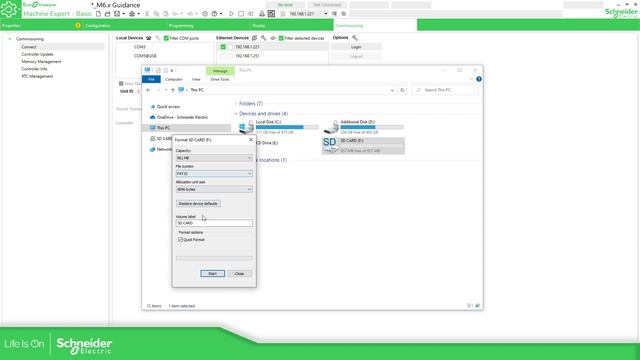The width and height of the screenshot is (640, 360).
Task: Click the Local Disk (C:) usage bar
Action: (287, 127)
